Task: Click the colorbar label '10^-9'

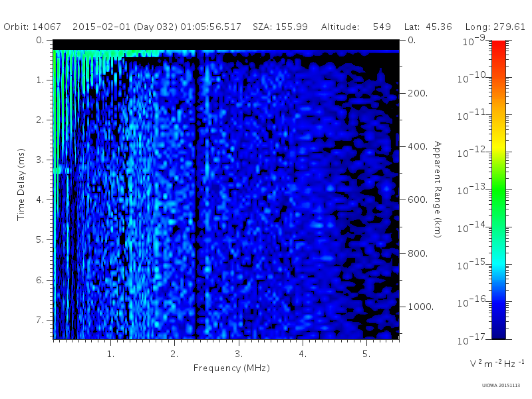Action: point(474,41)
